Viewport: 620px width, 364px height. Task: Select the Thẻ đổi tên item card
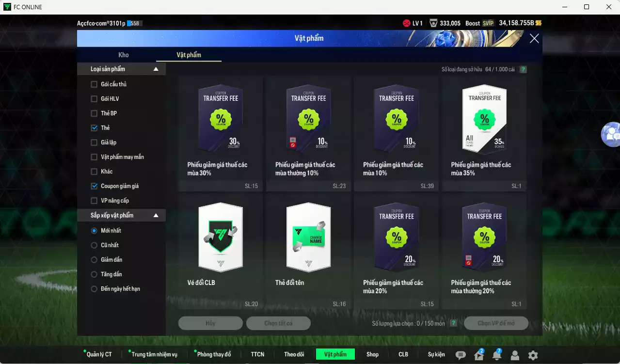(308, 251)
